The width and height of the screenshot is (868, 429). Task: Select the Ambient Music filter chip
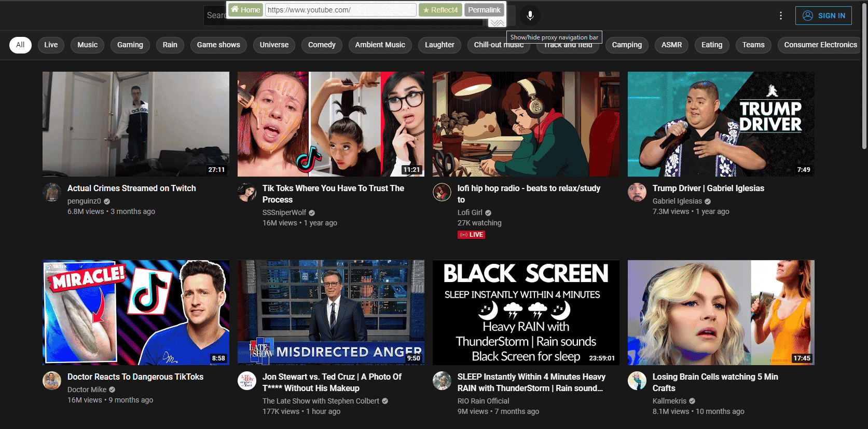pyautogui.click(x=380, y=45)
